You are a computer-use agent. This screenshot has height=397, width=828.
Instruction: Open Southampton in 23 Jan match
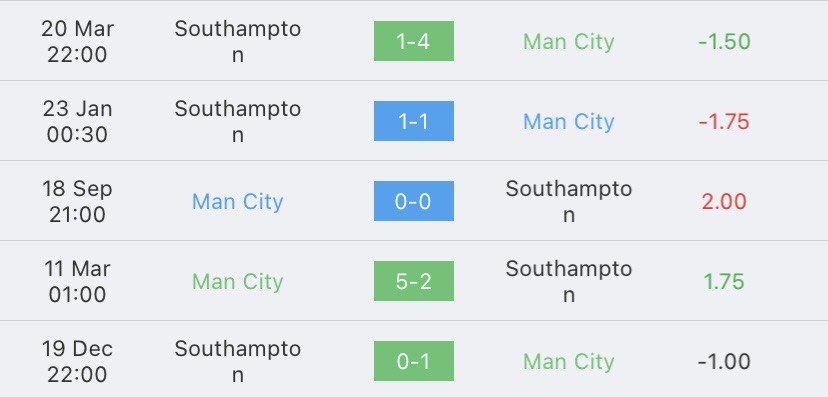point(238,121)
